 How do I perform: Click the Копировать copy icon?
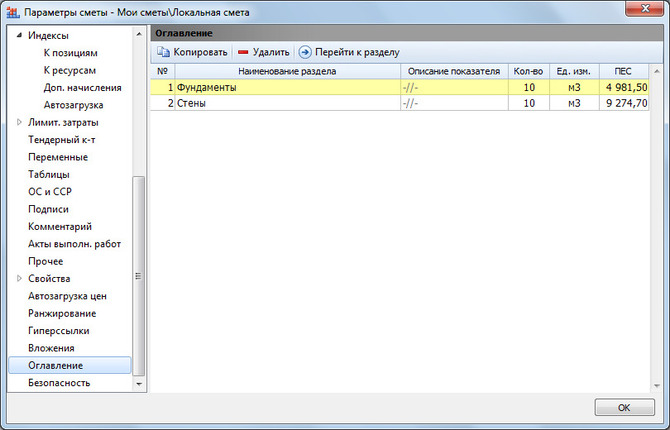pos(163,52)
